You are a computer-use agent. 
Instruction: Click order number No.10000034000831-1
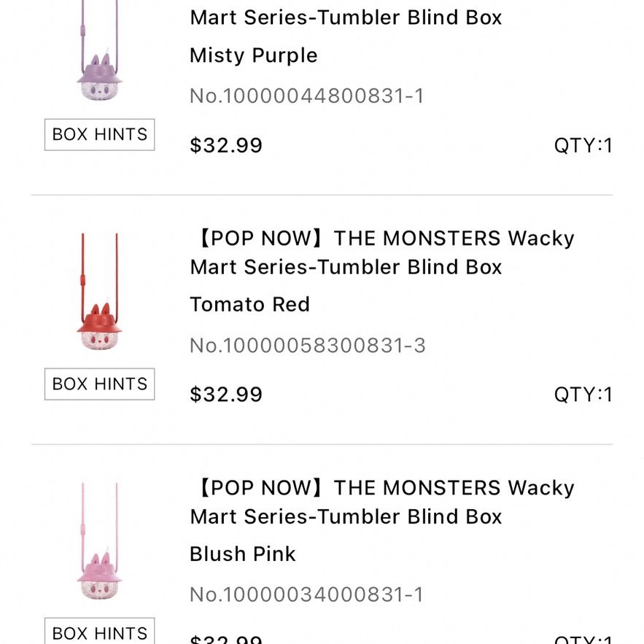[306, 594]
